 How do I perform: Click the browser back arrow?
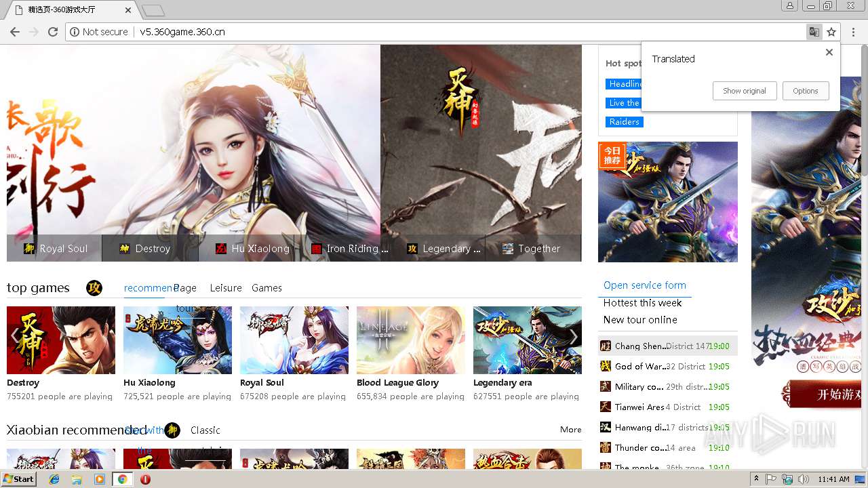pos(15,32)
